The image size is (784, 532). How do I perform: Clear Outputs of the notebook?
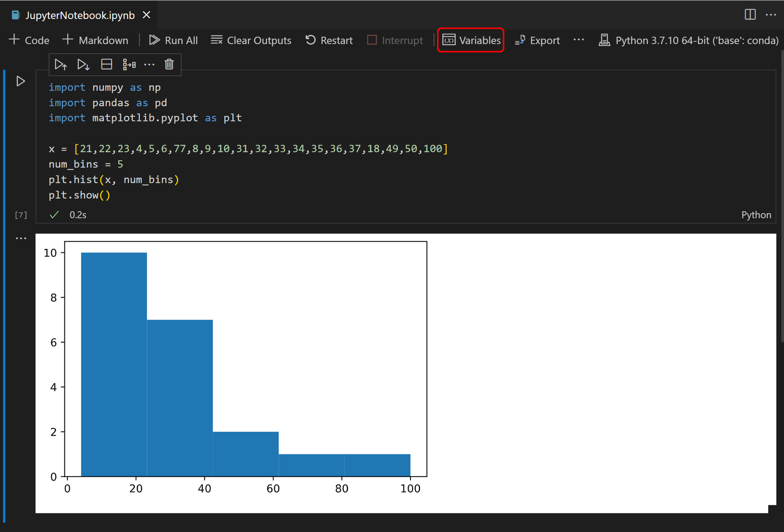point(251,40)
